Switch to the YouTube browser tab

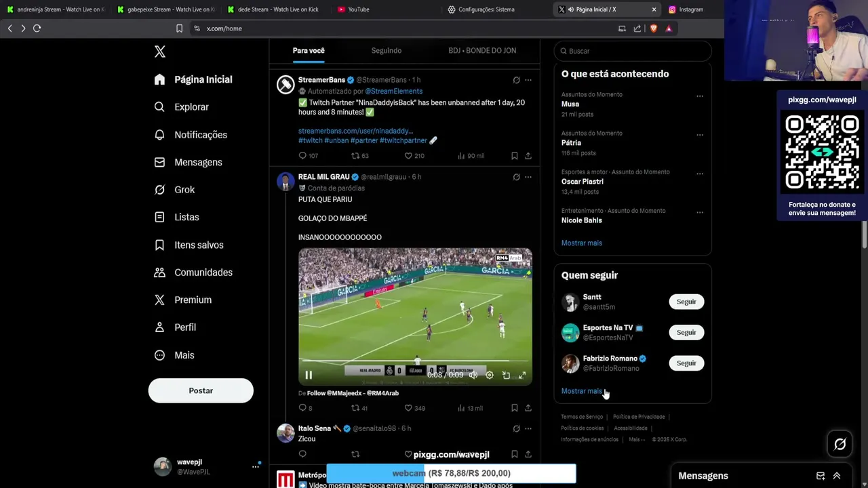point(359,9)
